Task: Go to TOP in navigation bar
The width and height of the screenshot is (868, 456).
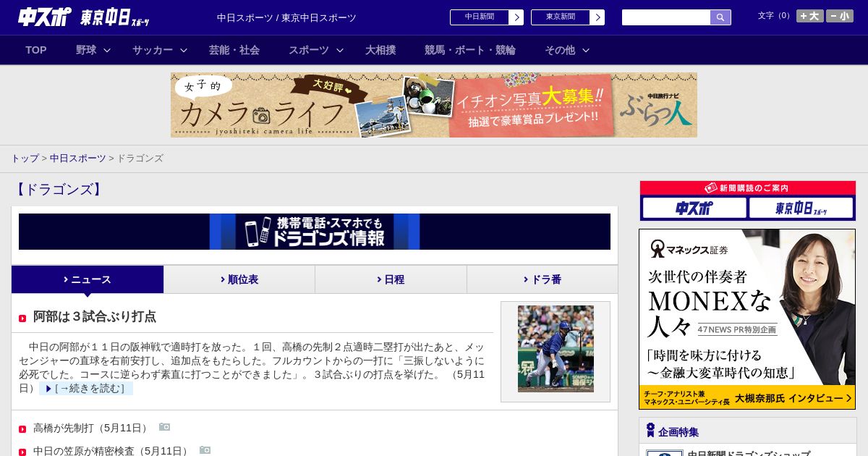Action: [x=36, y=50]
